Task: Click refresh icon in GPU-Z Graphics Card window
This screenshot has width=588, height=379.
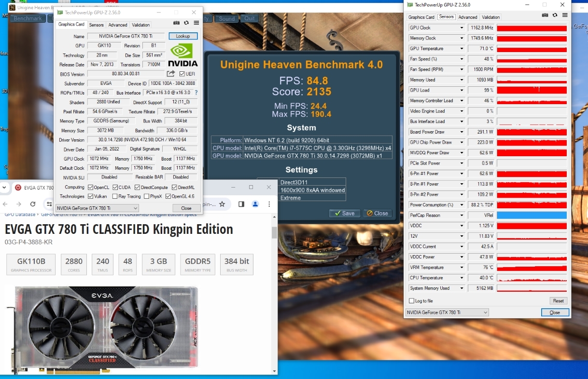Action: pyautogui.click(x=186, y=23)
